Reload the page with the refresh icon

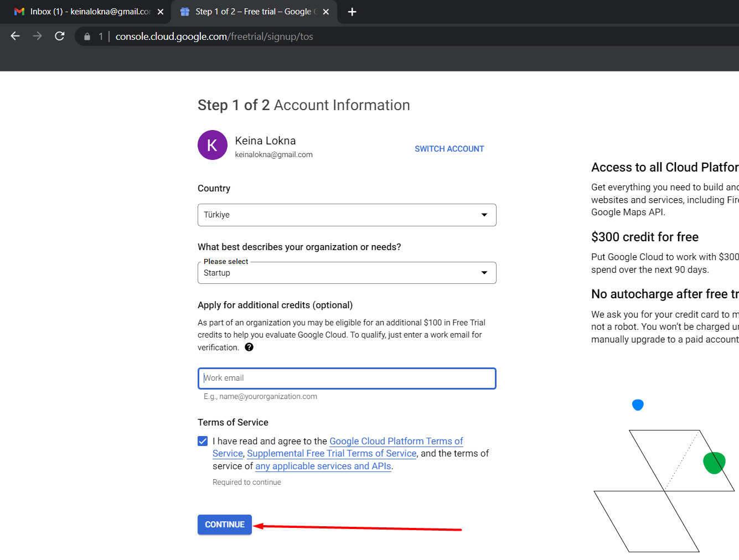[x=60, y=36]
